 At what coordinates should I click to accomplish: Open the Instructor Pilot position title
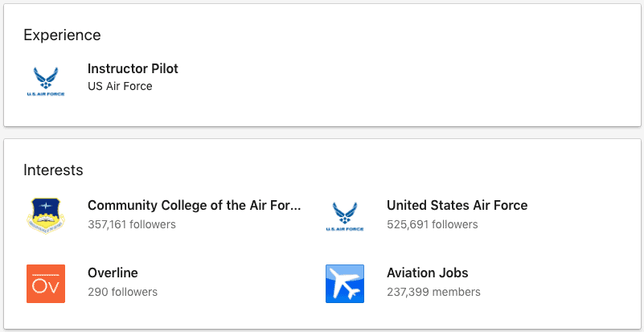click(133, 68)
